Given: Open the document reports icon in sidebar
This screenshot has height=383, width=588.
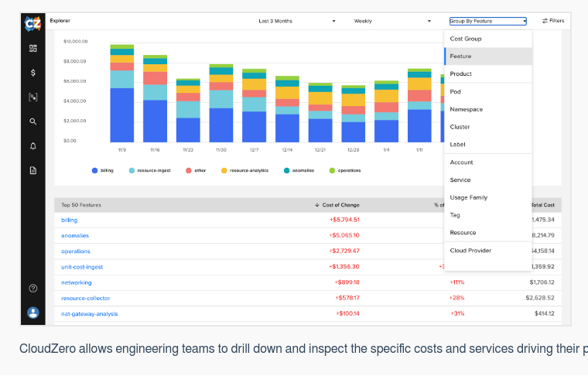Looking at the screenshot, I should point(33,170).
